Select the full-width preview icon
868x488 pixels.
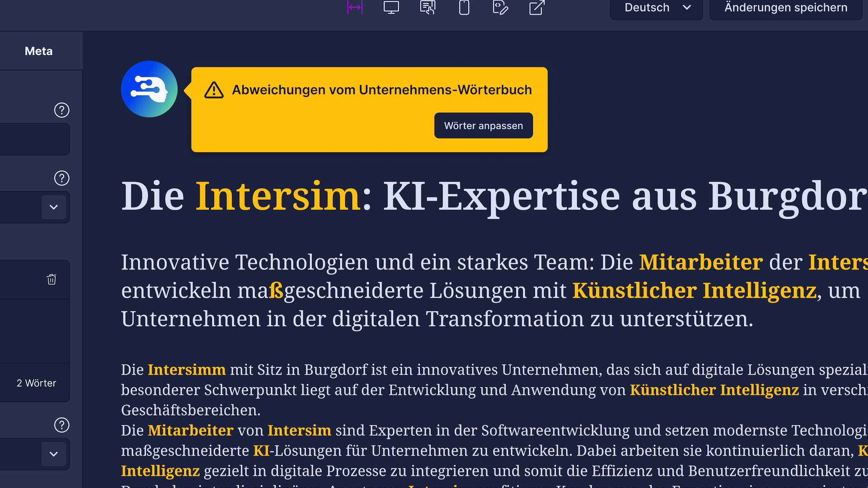point(355,7)
